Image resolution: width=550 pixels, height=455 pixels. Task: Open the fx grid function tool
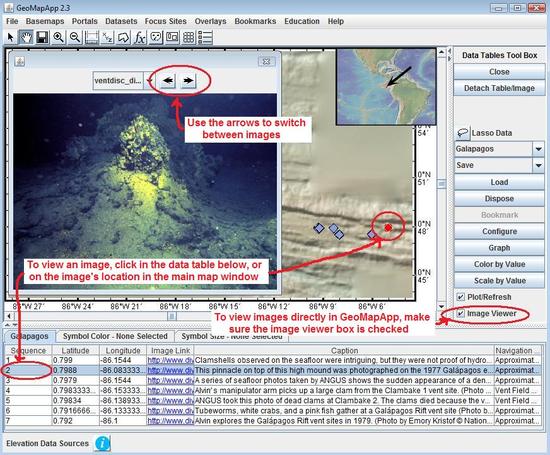(140, 37)
